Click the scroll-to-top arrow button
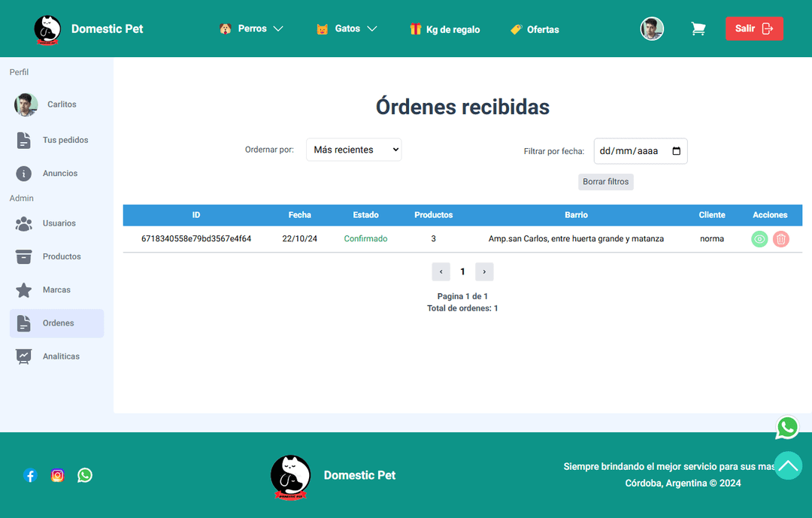Viewport: 812px width, 518px height. click(789, 465)
